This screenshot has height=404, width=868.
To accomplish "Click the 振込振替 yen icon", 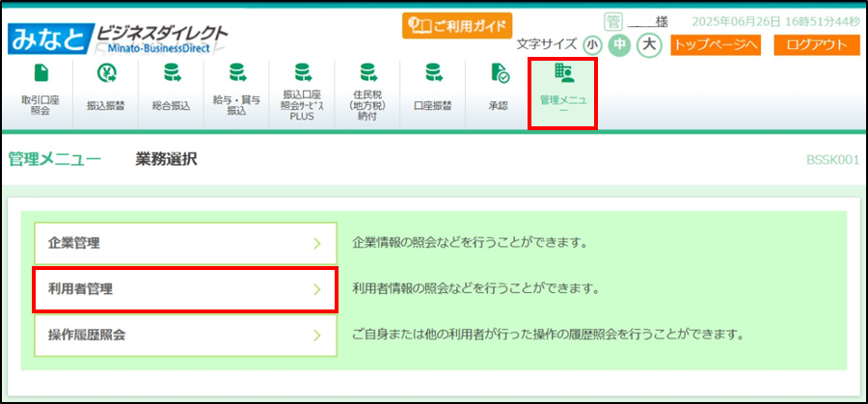I will point(105,73).
